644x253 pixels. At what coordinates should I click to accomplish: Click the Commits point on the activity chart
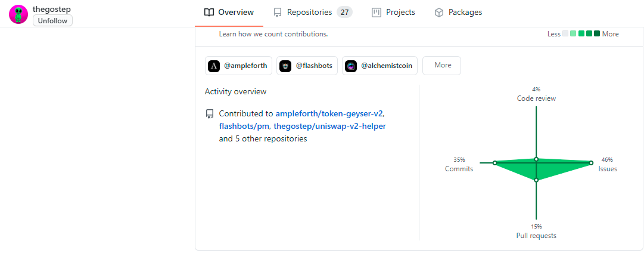pyautogui.click(x=495, y=163)
